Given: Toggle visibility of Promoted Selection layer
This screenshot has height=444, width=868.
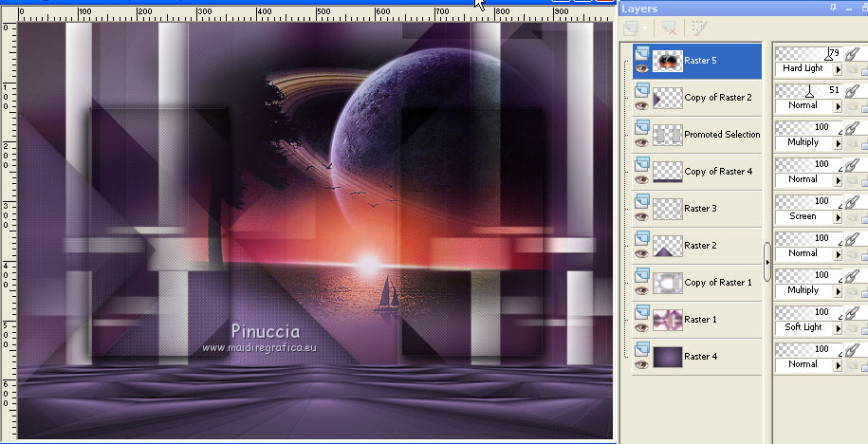Looking at the screenshot, I should (641, 143).
